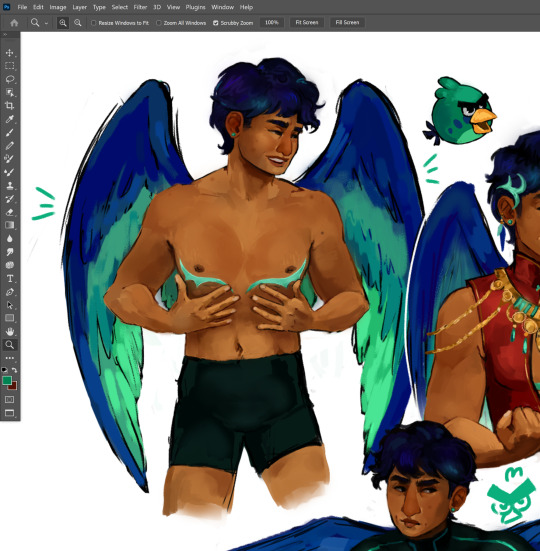Image resolution: width=540 pixels, height=551 pixels.
Task: Open the Filter menu
Action: click(x=140, y=7)
